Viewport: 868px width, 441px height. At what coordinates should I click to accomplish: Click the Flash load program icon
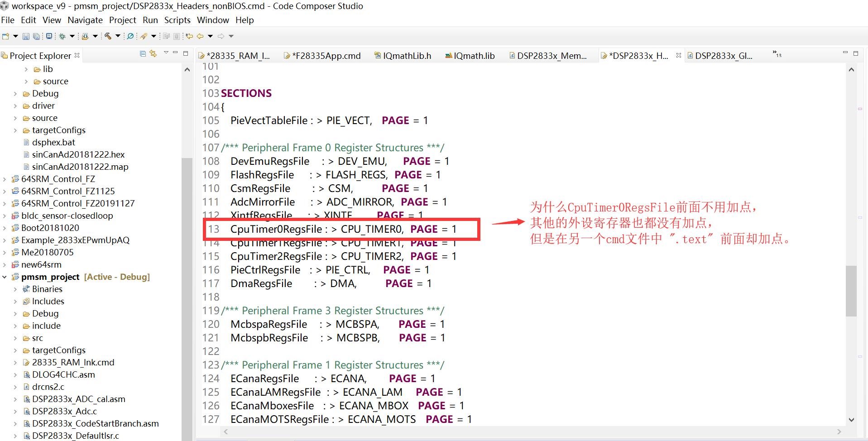tap(85, 36)
